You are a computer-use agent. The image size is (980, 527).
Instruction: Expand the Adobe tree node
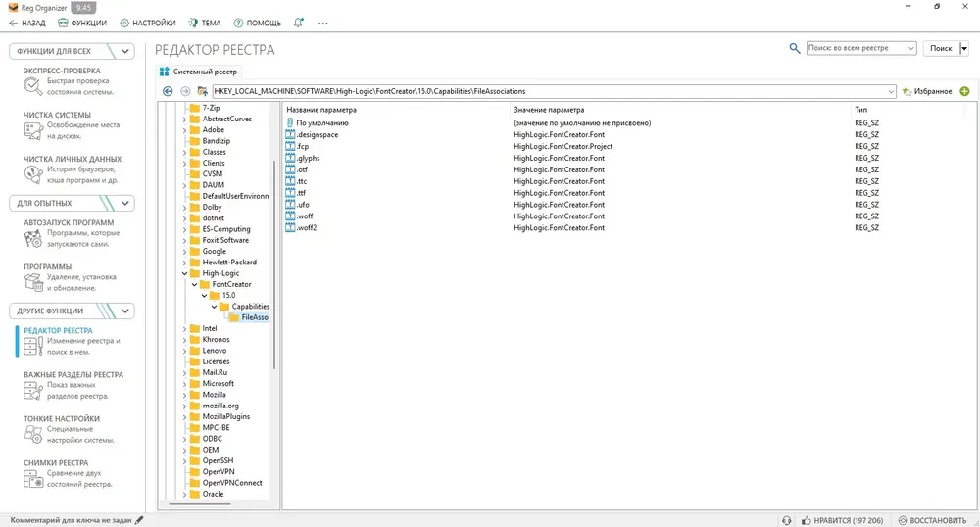point(184,130)
